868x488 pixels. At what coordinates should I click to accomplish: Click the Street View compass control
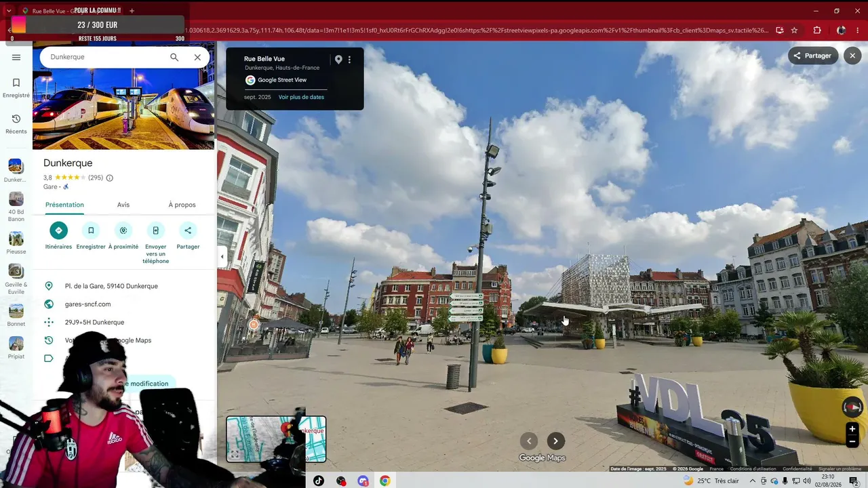pyautogui.click(x=852, y=407)
